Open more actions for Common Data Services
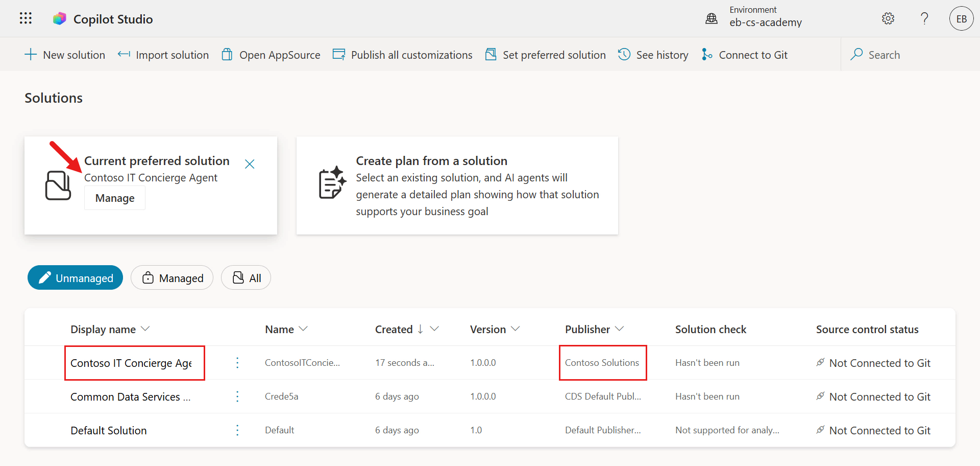 point(237,397)
